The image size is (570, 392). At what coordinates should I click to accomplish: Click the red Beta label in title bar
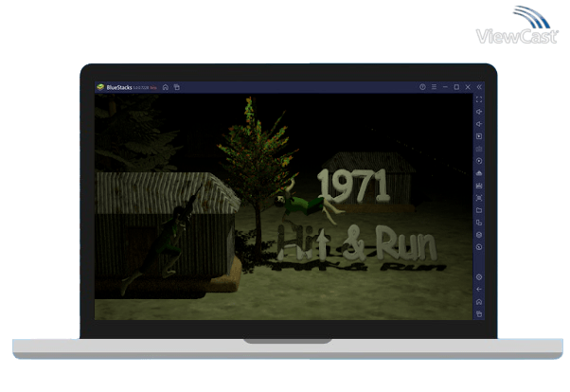[x=153, y=88]
